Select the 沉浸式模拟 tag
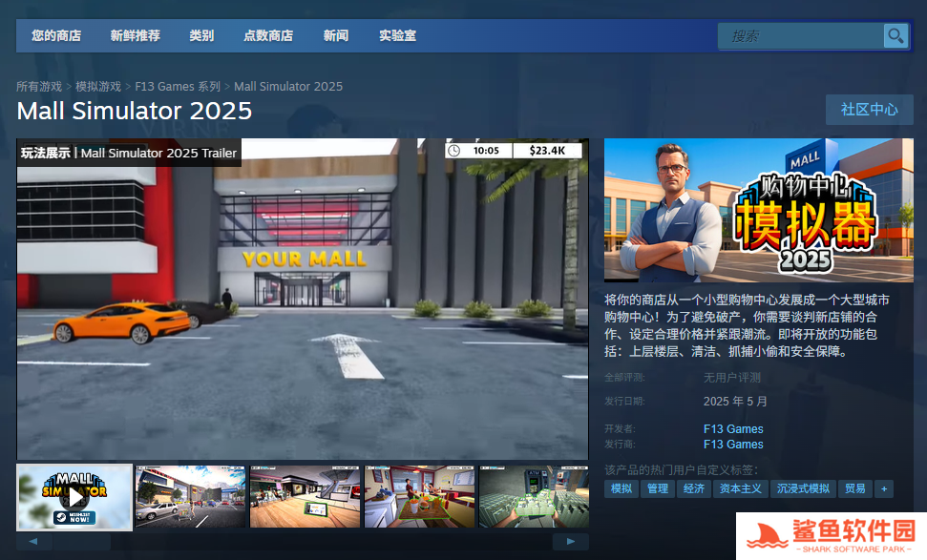The image size is (927, 560). (803, 488)
